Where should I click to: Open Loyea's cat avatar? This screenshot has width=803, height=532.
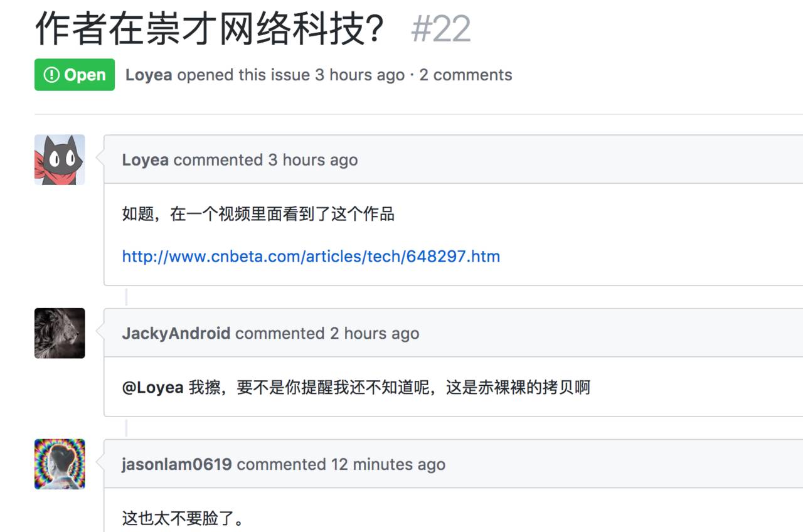tap(60, 159)
